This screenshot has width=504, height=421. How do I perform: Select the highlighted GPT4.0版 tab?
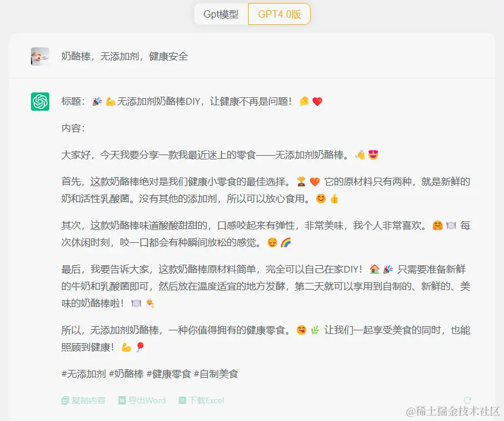click(x=279, y=13)
